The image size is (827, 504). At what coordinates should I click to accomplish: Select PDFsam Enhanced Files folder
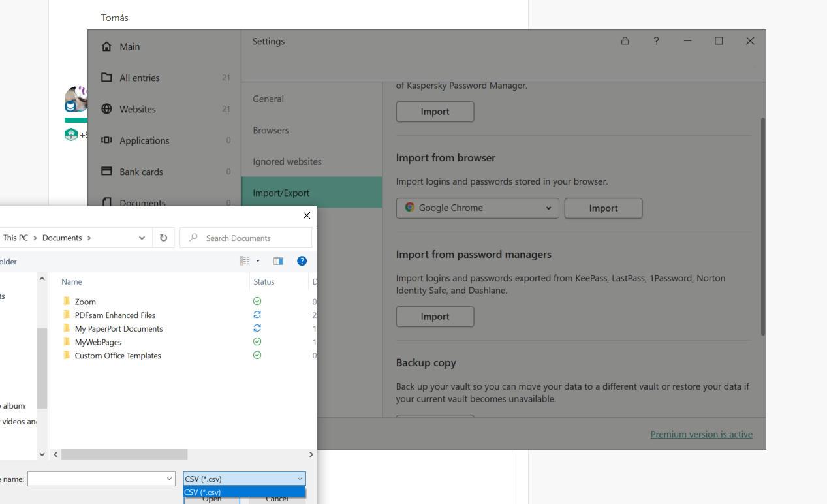[115, 315]
